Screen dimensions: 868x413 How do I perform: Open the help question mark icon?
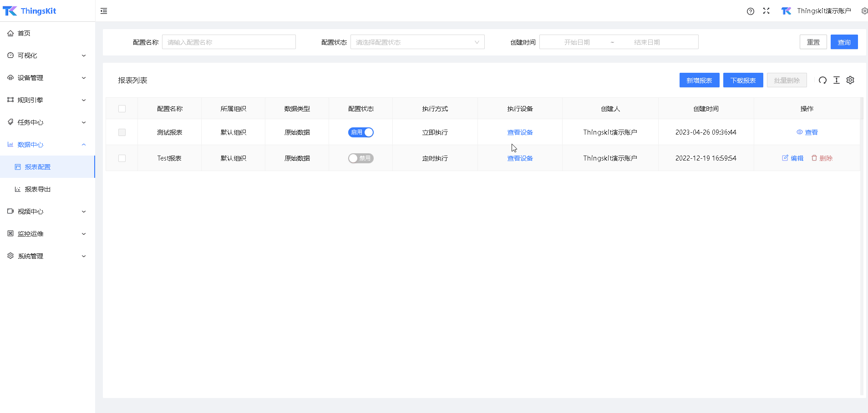750,11
